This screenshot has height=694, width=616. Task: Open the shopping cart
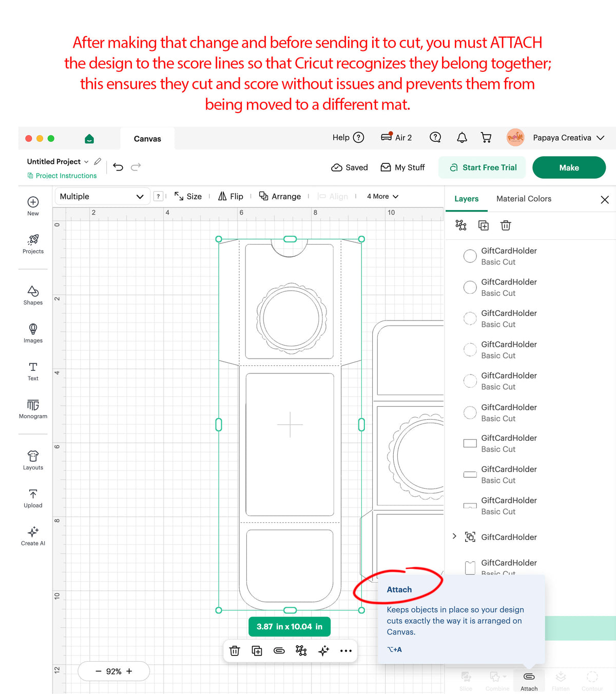[x=486, y=138]
